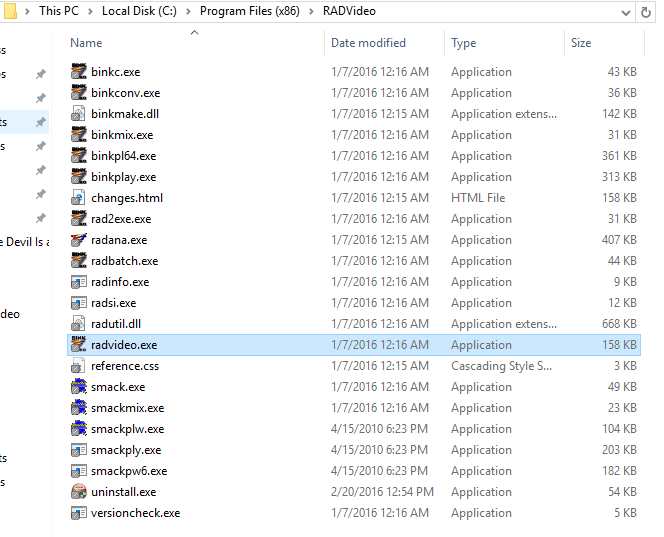Navigate to Local Disk (C:) breadcrumb
This screenshot has height=537, width=664.
139,11
